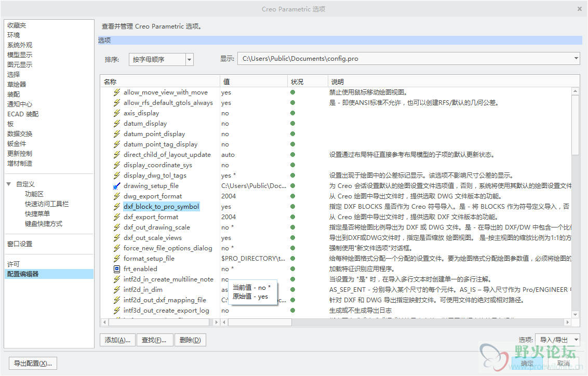The height and width of the screenshot is (376, 588).
Task: Open 增材制造 category in sidebar
Action: point(20,164)
